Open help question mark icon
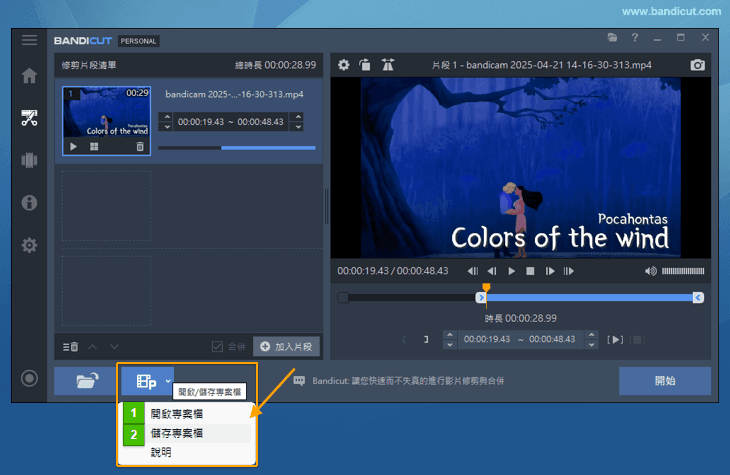 [x=635, y=37]
